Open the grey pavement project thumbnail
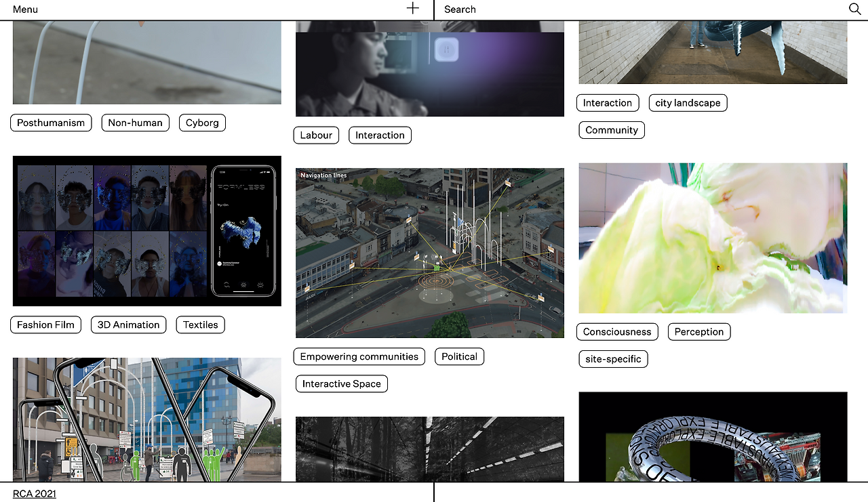 [147, 62]
